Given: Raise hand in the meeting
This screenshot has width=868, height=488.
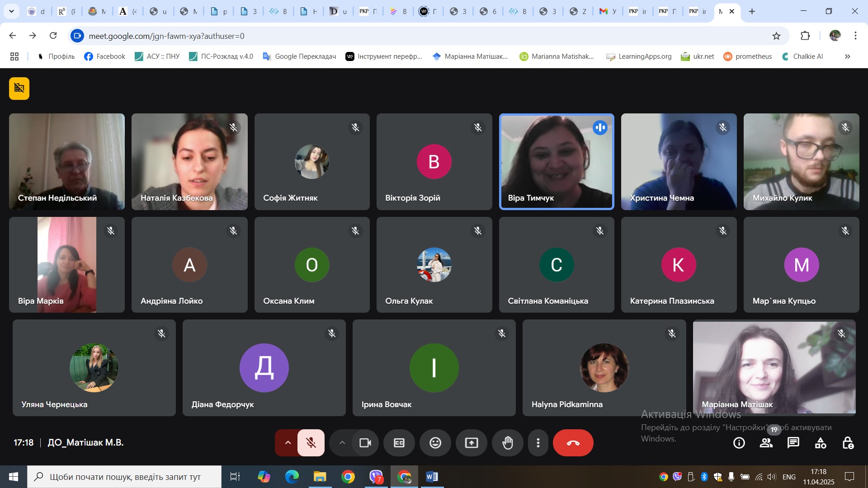Looking at the screenshot, I should [x=508, y=443].
